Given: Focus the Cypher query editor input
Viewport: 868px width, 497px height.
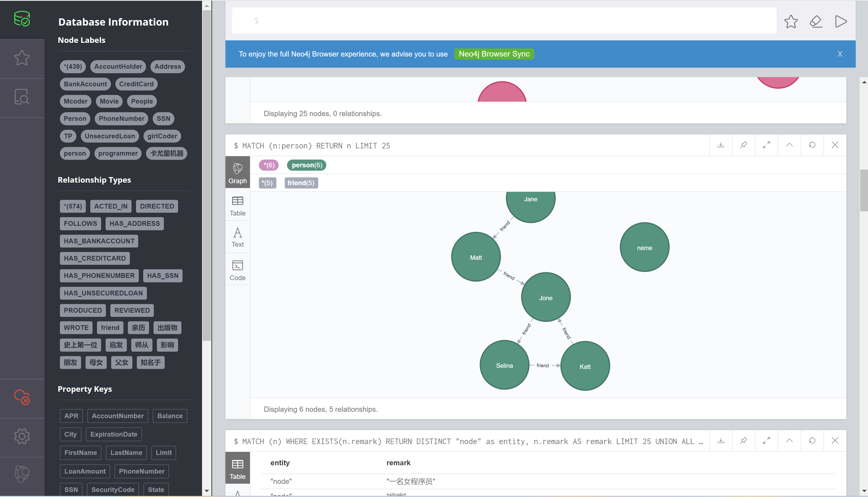Looking at the screenshot, I should coord(504,21).
